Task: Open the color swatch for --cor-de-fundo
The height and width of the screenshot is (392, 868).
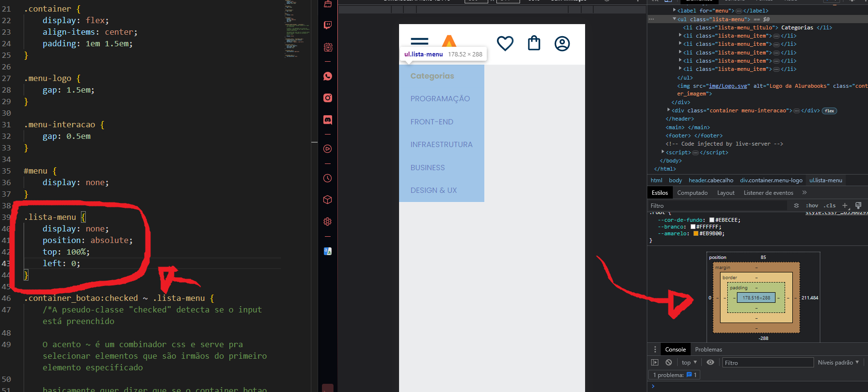Action: click(711, 220)
